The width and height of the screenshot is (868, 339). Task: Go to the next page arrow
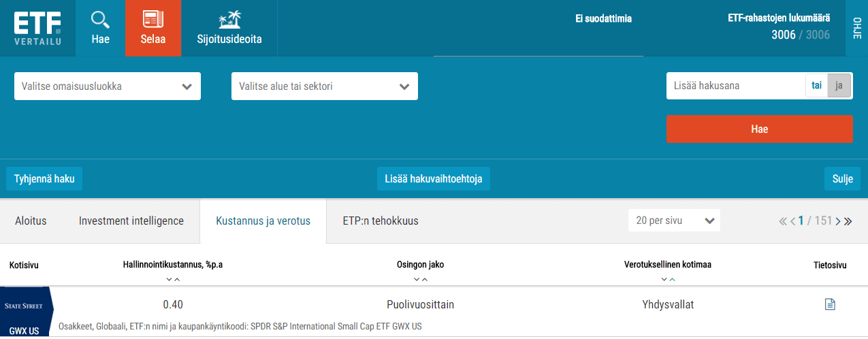click(838, 221)
